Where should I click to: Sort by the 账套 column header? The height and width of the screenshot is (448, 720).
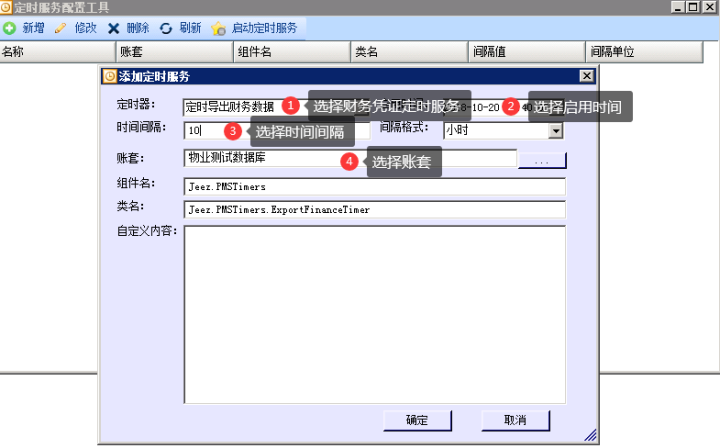[175, 51]
